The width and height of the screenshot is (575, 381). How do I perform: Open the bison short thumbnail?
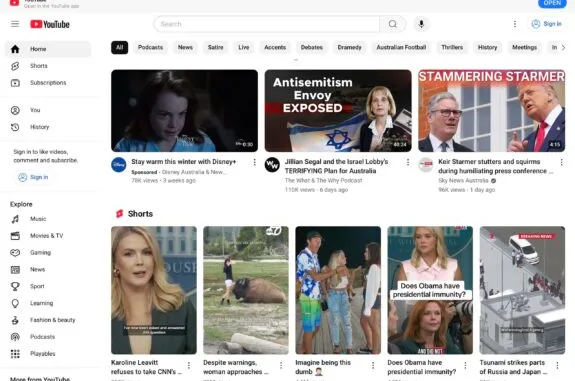click(246, 290)
